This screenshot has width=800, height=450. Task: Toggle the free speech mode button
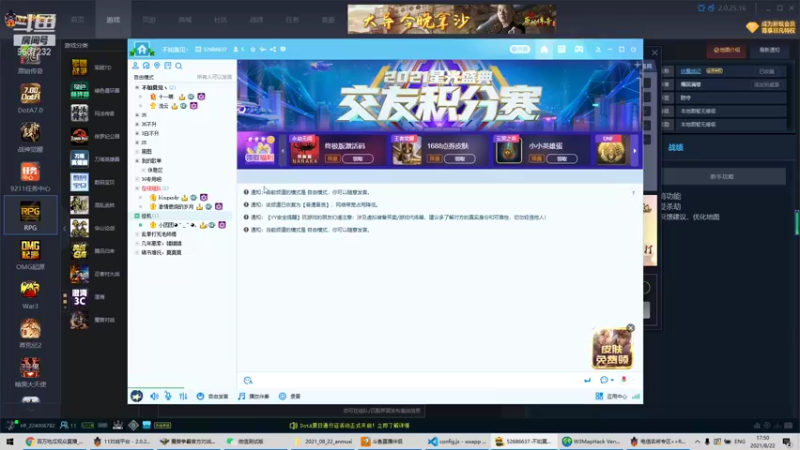pos(212,396)
